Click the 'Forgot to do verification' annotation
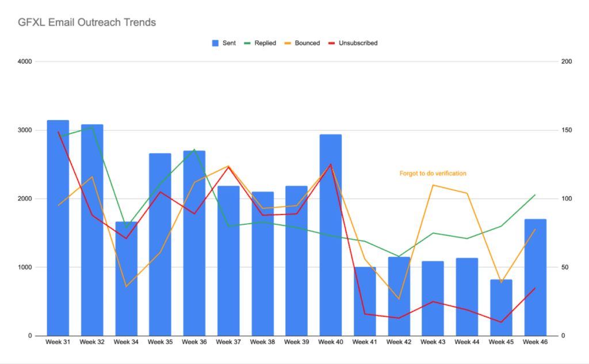This screenshot has height=364, width=589. click(433, 173)
